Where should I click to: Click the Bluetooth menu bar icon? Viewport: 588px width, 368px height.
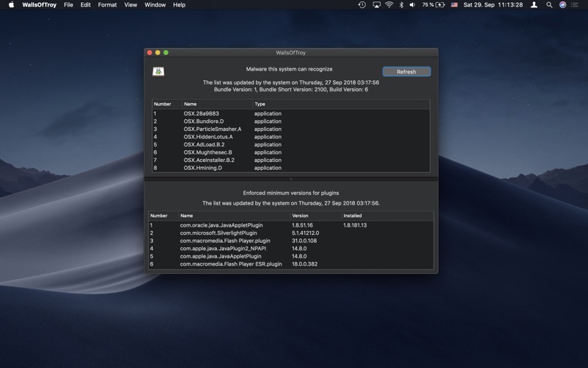pyautogui.click(x=401, y=5)
